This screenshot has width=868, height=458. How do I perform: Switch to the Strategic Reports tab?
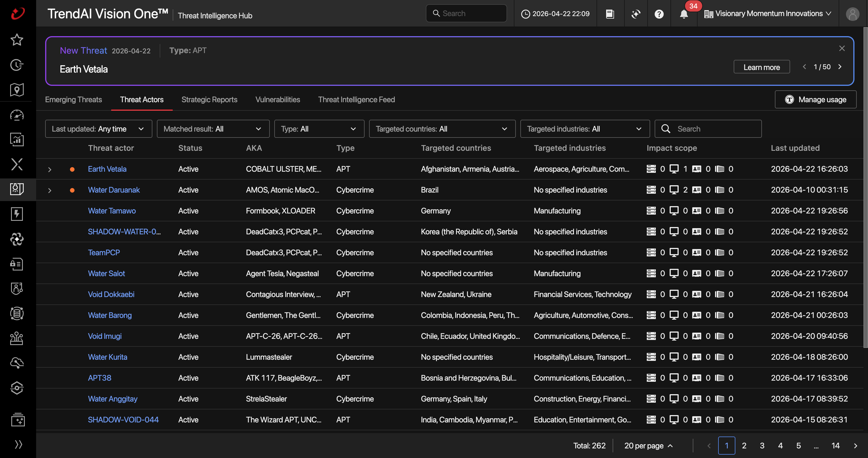click(209, 99)
